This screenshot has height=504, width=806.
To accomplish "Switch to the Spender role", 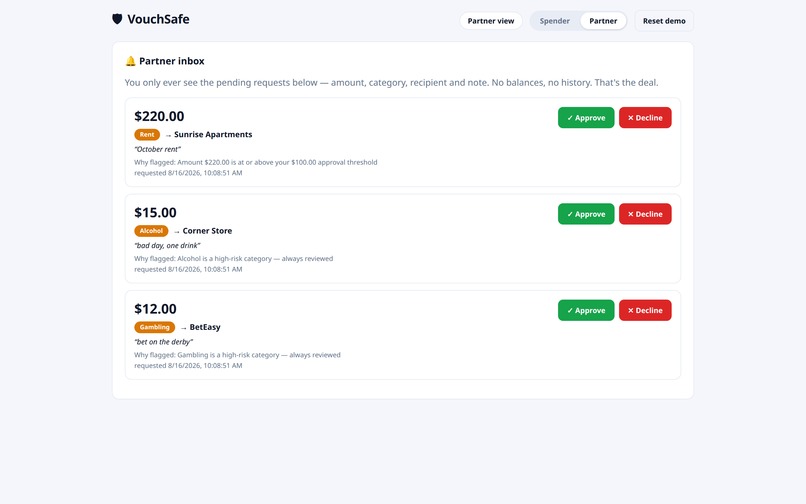I will tap(555, 21).
